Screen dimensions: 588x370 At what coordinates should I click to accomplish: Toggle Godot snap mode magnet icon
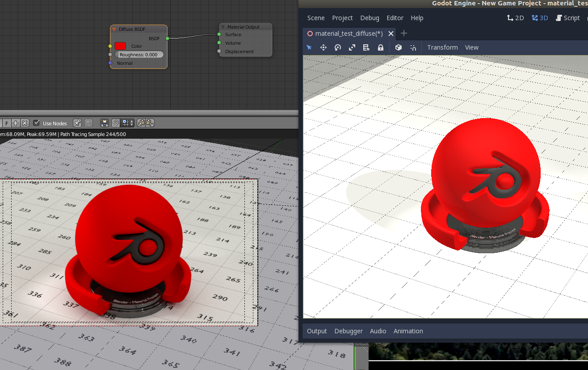413,47
